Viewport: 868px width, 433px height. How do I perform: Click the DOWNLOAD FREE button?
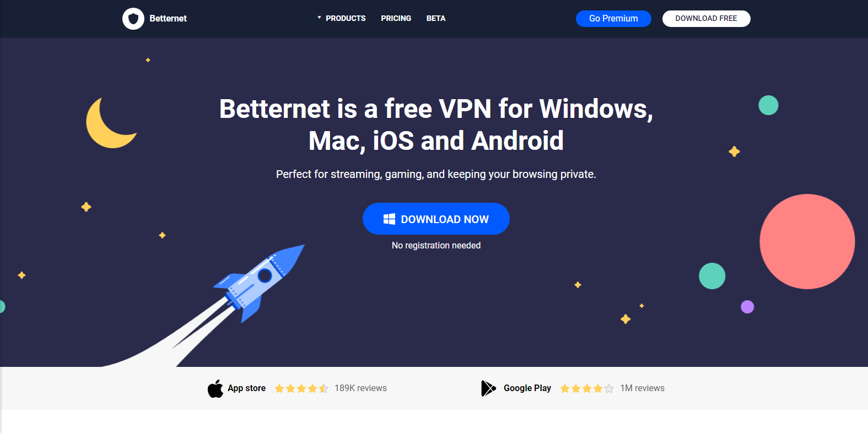coord(706,19)
